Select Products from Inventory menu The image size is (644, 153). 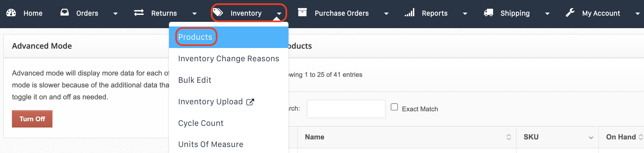point(195,37)
